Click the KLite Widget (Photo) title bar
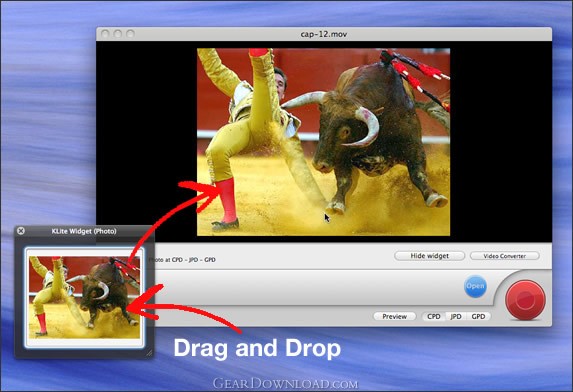573x392 pixels. tap(84, 231)
